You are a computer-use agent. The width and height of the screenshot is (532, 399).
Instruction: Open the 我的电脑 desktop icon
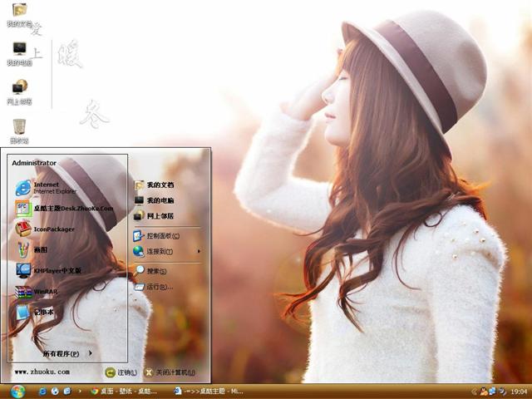pyautogui.click(x=20, y=53)
